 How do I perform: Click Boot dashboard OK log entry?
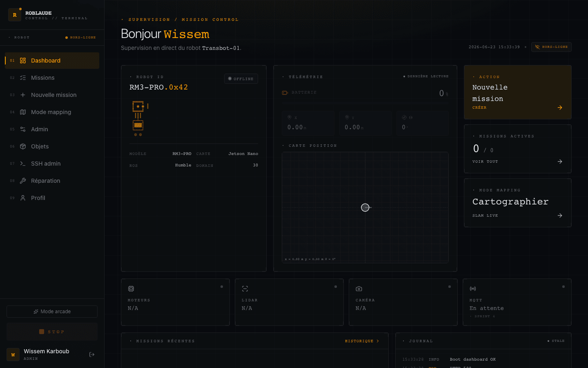[x=473, y=359]
